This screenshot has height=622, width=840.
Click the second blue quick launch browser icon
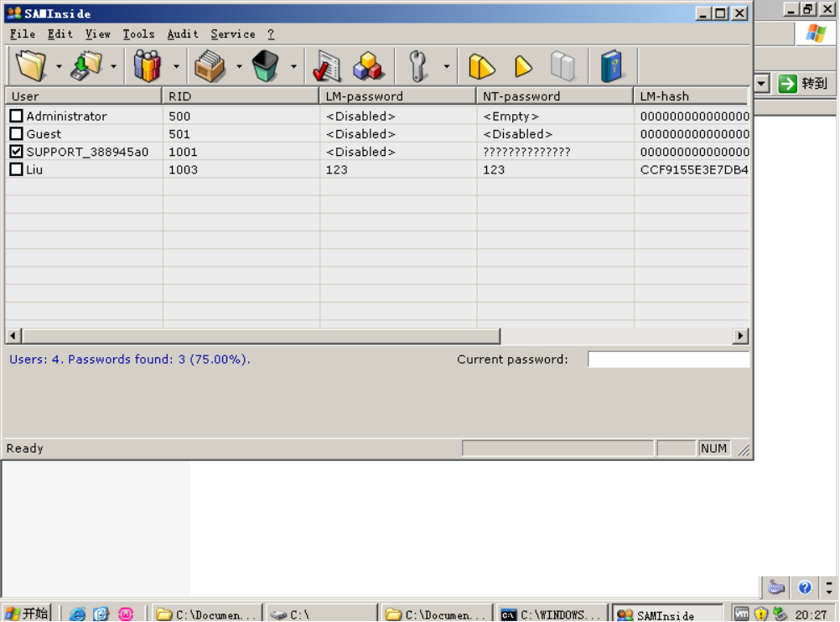pyautogui.click(x=101, y=614)
